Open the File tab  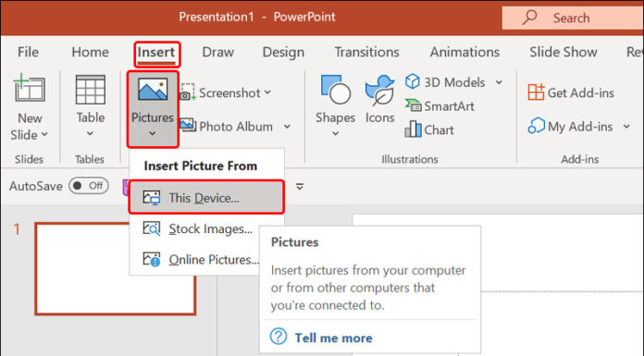click(x=28, y=52)
